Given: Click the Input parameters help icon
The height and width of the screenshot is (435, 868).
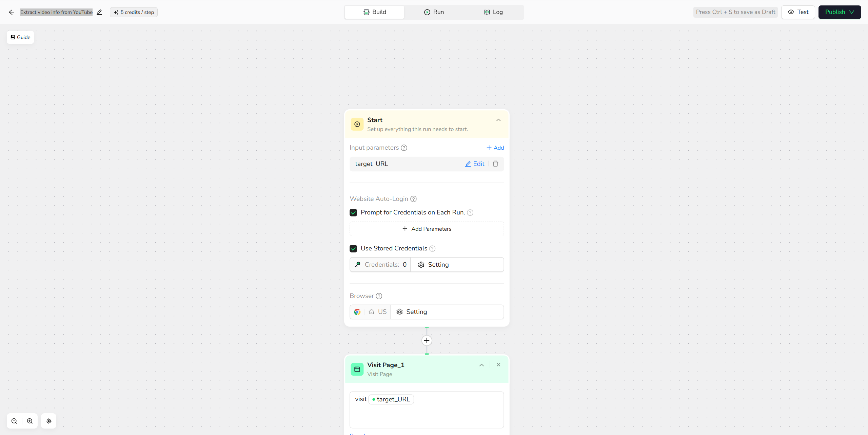Looking at the screenshot, I should pos(404,148).
